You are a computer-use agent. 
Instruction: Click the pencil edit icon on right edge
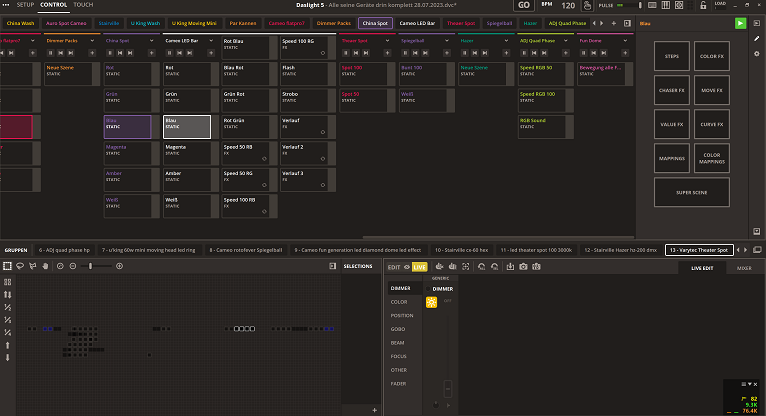(x=757, y=39)
